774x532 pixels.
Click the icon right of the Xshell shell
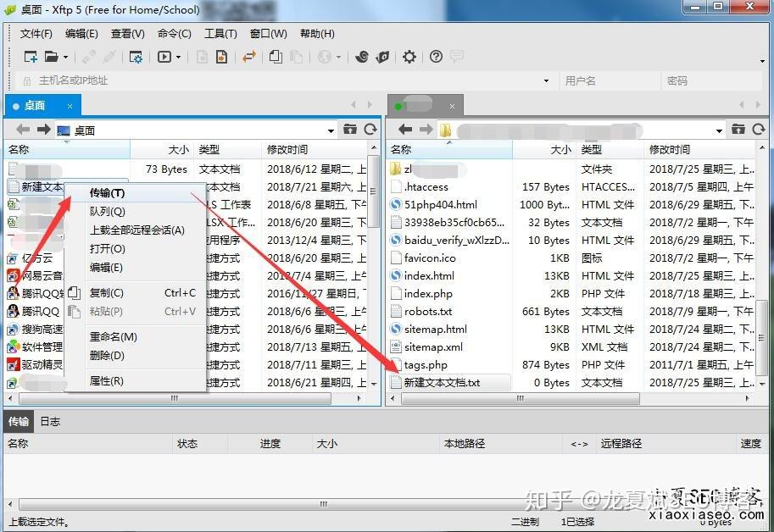coord(382,57)
